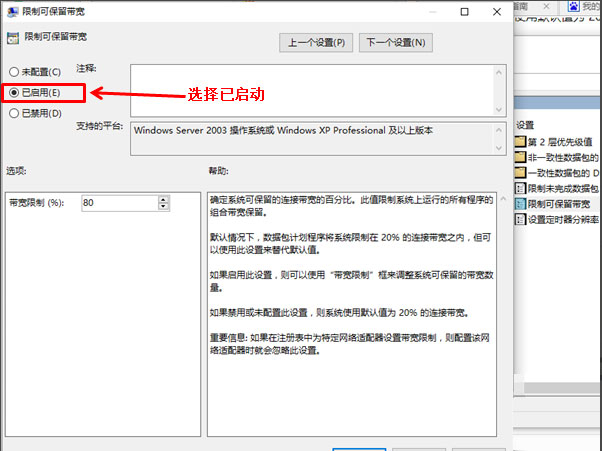Choose the 已启用(E) radio button
The height and width of the screenshot is (451, 602).
click(13, 92)
